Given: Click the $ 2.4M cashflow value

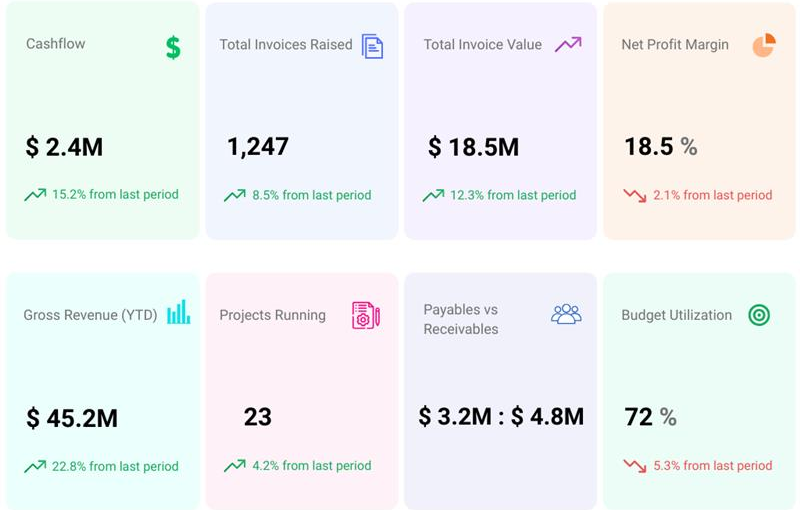Looking at the screenshot, I should (64, 147).
